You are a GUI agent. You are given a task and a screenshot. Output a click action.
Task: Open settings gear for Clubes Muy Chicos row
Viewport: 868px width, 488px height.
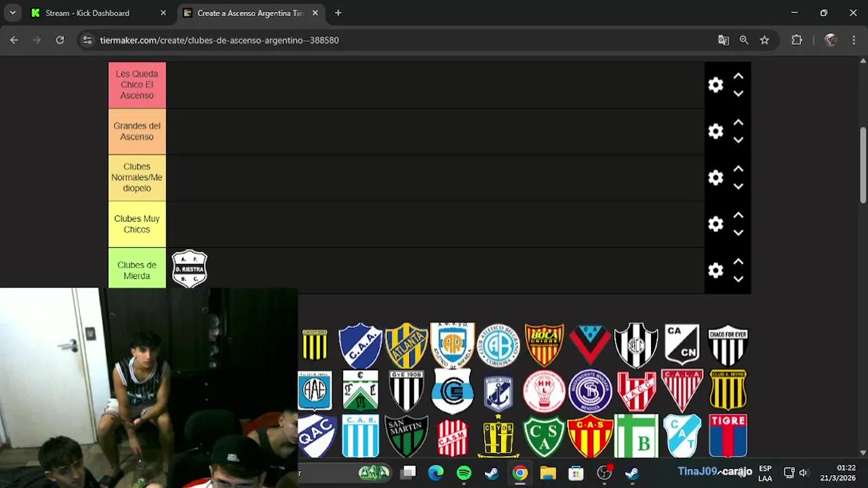715,224
